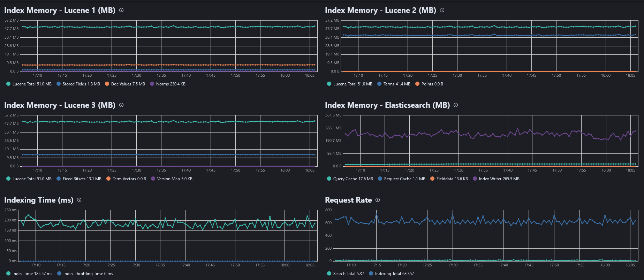The height and width of the screenshot is (280, 644).
Task: Click info icon beside Indexing Time (ms)
Action: click(79, 200)
